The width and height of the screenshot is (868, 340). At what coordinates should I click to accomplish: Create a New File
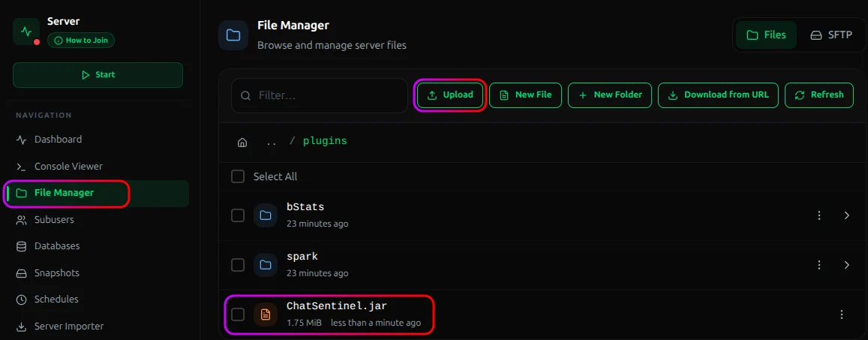(x=526, y=95)
